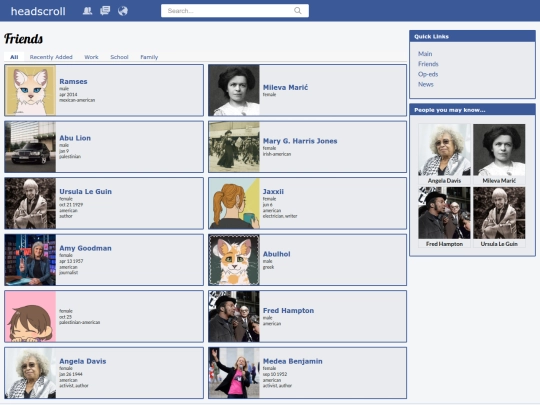Viewport: 540px width, 405px height.
Task: Click Ramses cat avatar picture
Action: [x=30, y=90]
